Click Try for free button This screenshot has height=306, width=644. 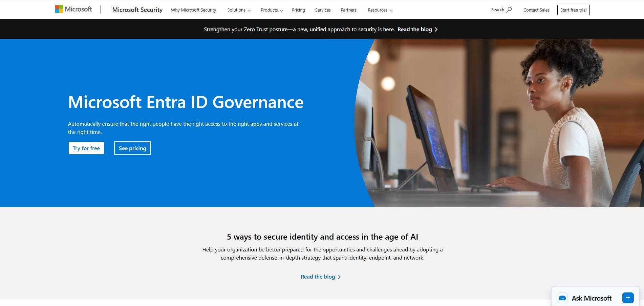point(86,148)
